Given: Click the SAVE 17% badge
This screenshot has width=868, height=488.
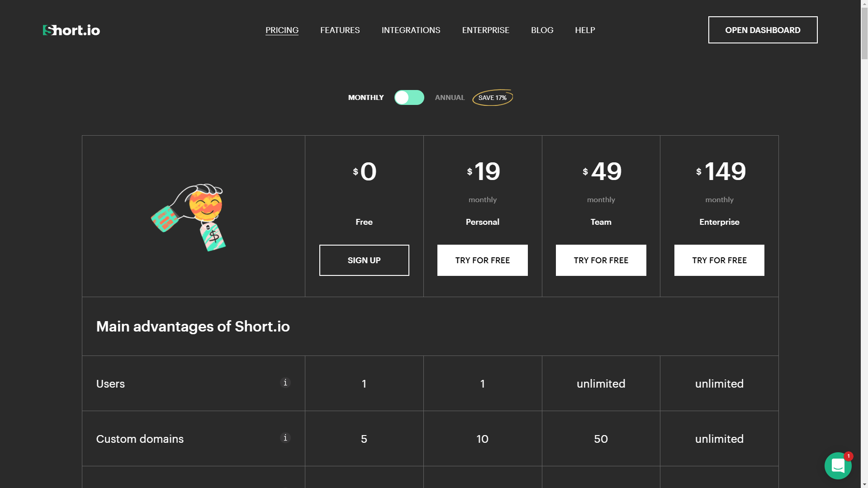Looking at the screenshot, I should point(493,98).
